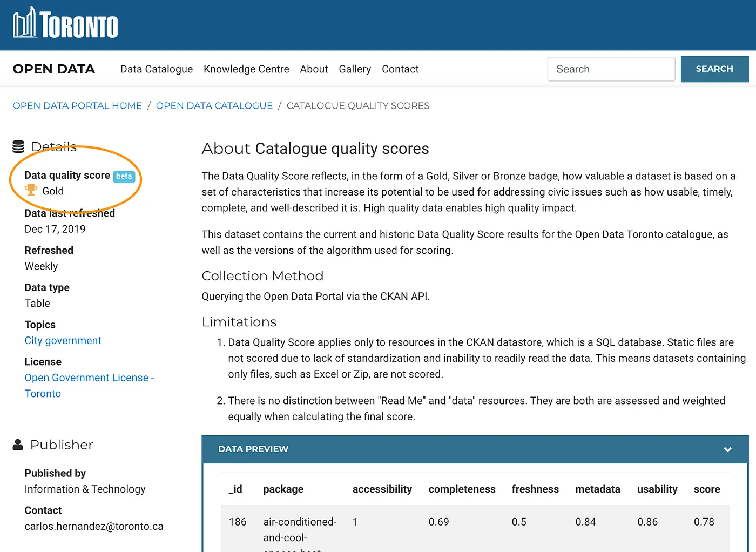Follow the Open Data Portal Home breadcrumb
This screenshot has width=756, height=552.
click(77, 106)
